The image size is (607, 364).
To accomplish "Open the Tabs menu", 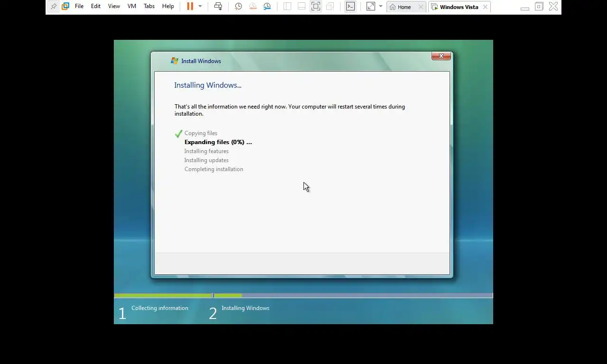I will click(149, 7).
